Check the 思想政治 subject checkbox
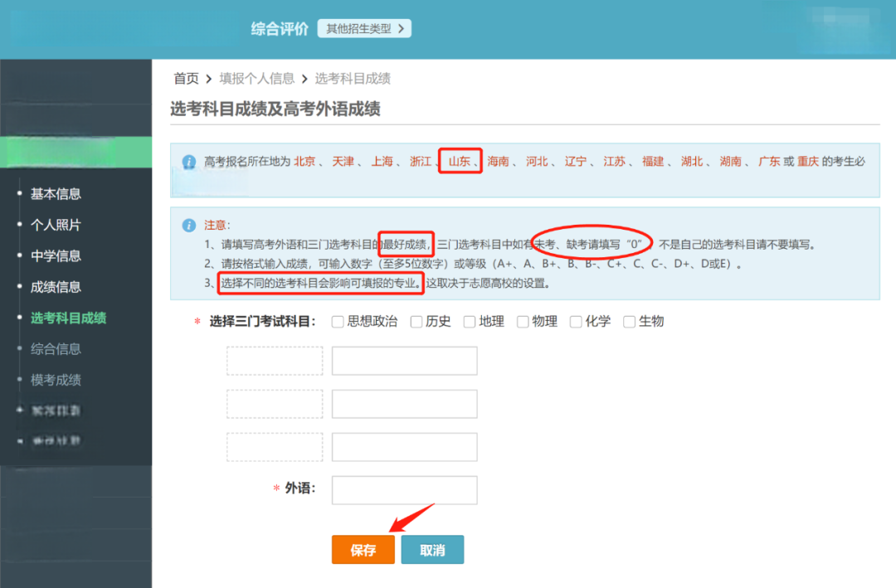 tap(338, 322)
